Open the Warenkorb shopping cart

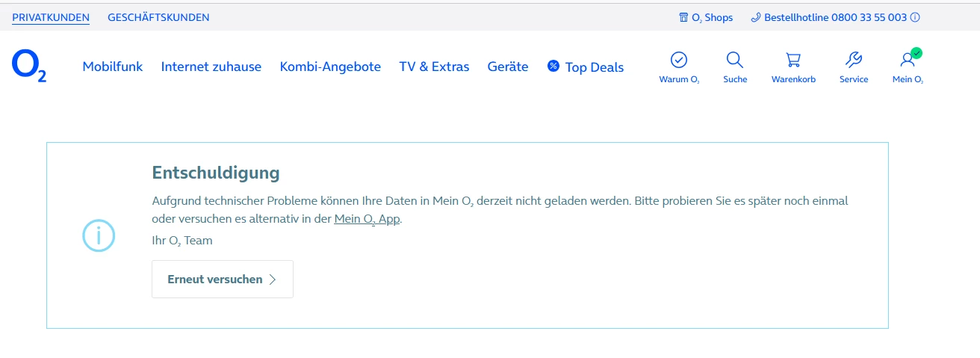click(x=793, y=61)
